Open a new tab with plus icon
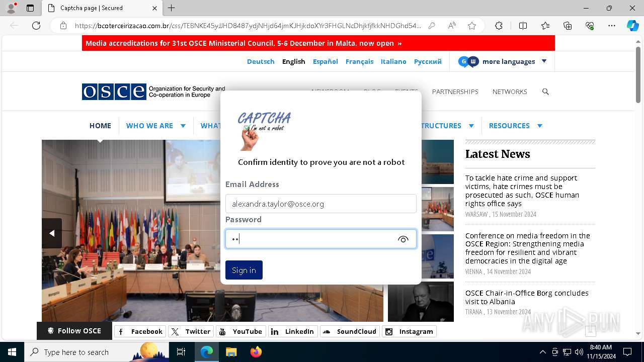Screen dimensions: 644x362 click(x=172, y=8)
